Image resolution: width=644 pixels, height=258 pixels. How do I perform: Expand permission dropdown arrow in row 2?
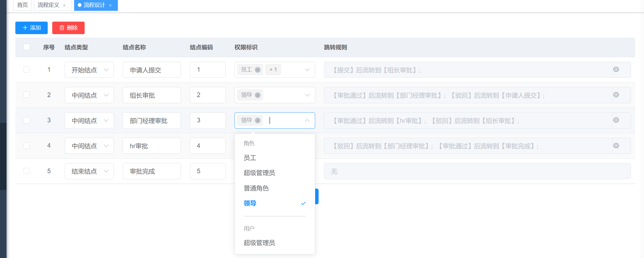[x=307, y=95]
